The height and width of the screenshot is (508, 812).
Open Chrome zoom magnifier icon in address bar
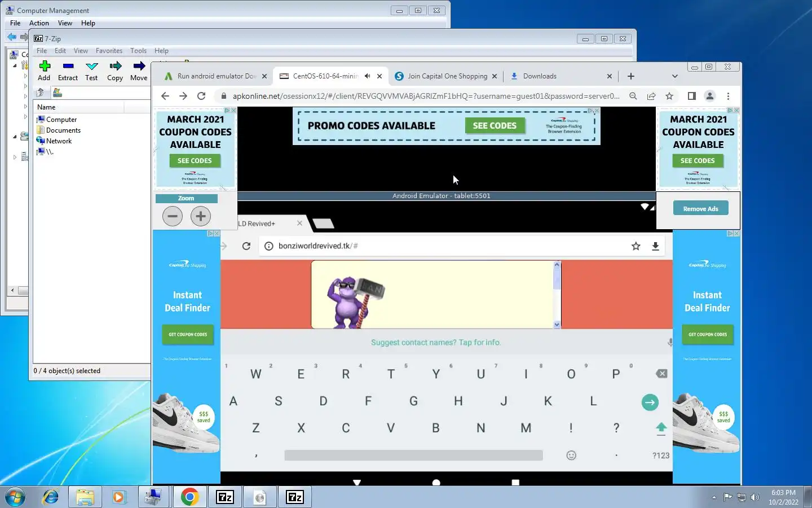[633, 96]
